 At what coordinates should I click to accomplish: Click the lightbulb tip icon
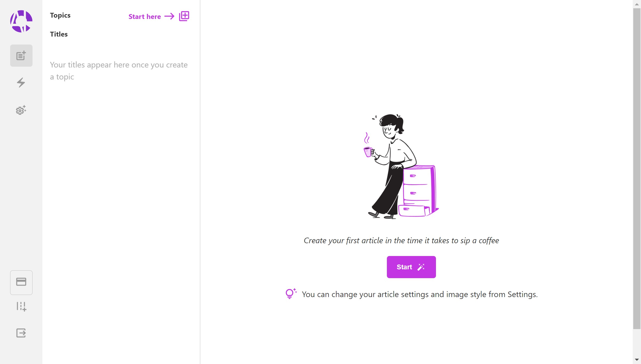291,294
